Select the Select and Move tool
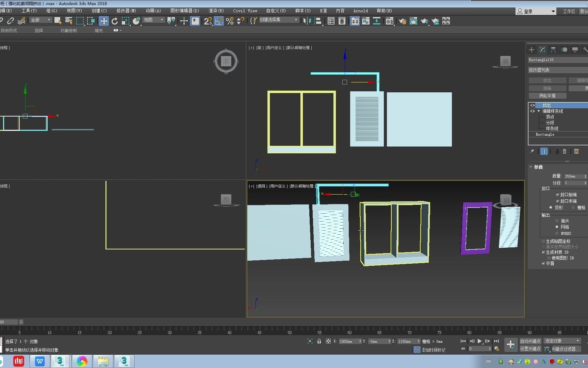Image resolution: width=588 pixels, height=368 pixels. [104, 21]
